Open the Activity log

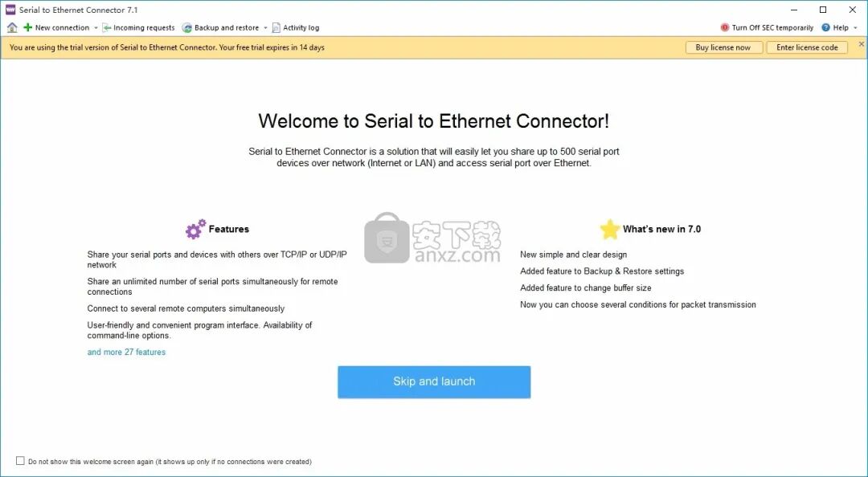[x=276, y=26]
